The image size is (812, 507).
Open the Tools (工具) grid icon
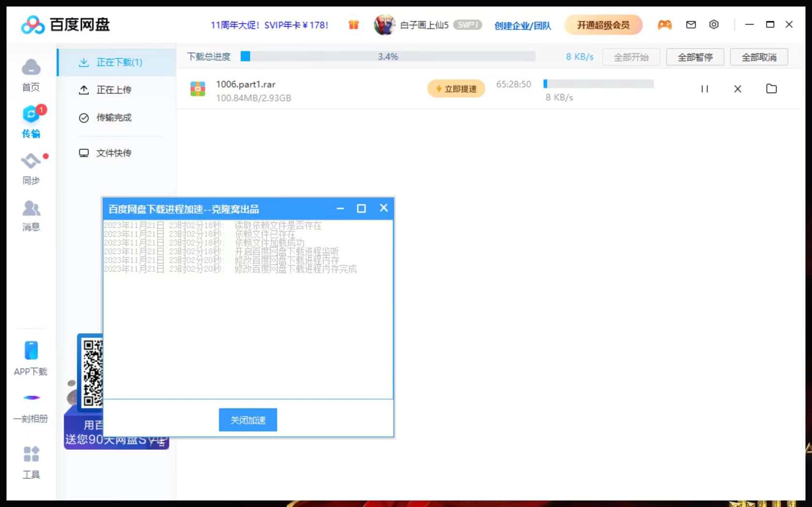tap(31, 454)
